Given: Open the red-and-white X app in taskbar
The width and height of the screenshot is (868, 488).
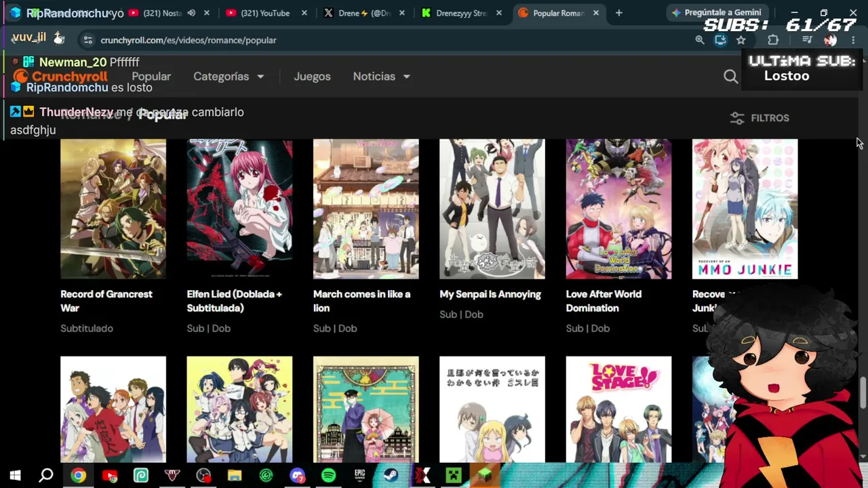Looking at the screenshot, I should tap(422, 476).
